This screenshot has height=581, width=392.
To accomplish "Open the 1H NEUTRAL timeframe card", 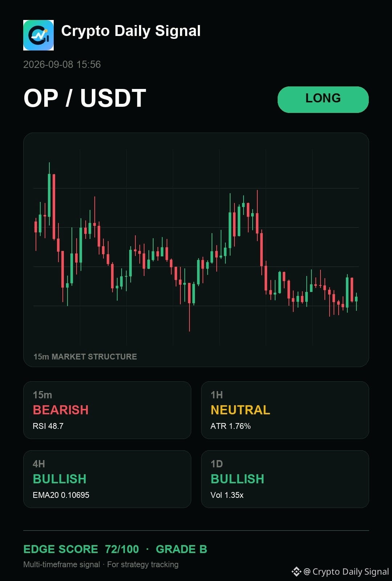I will click(285, 410).
